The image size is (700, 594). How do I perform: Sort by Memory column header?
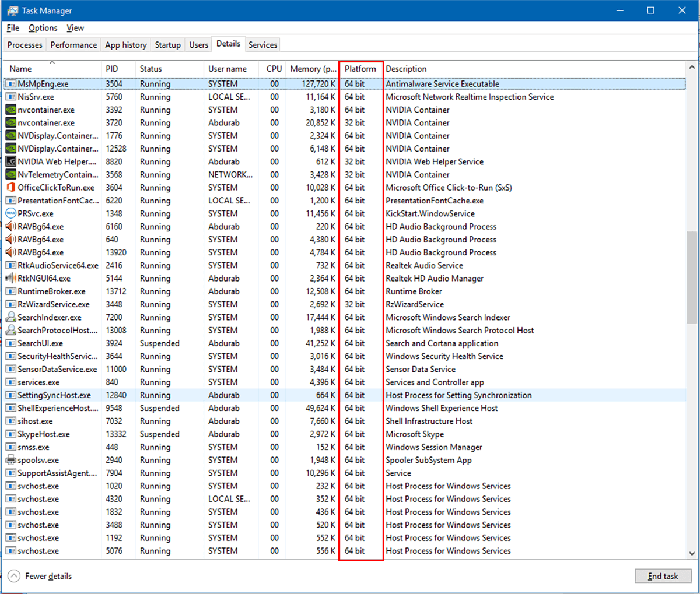[313, 69]
